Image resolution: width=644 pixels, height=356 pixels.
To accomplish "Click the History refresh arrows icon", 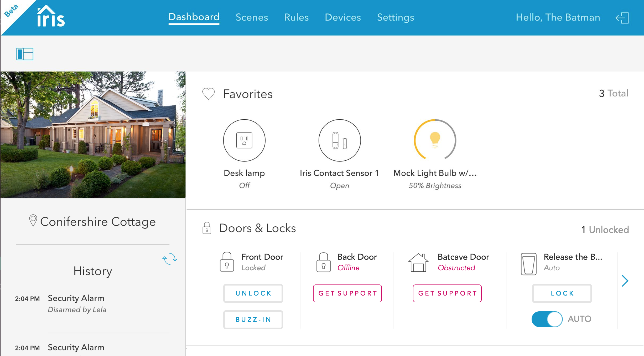I will pos(170,258).
